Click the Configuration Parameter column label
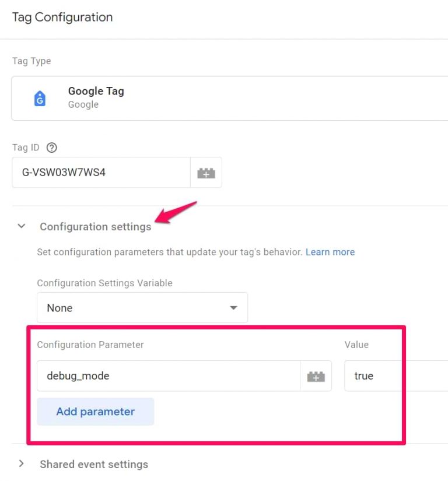 point(90,345)
